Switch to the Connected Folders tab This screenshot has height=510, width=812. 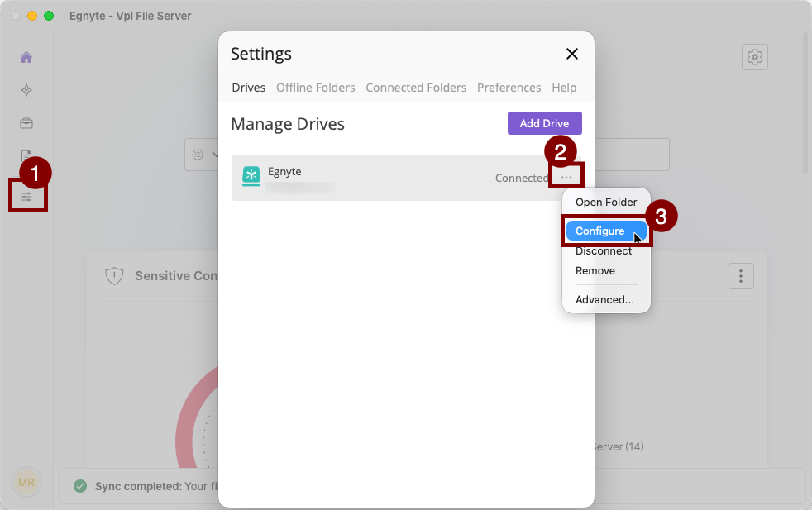(416, 88)
